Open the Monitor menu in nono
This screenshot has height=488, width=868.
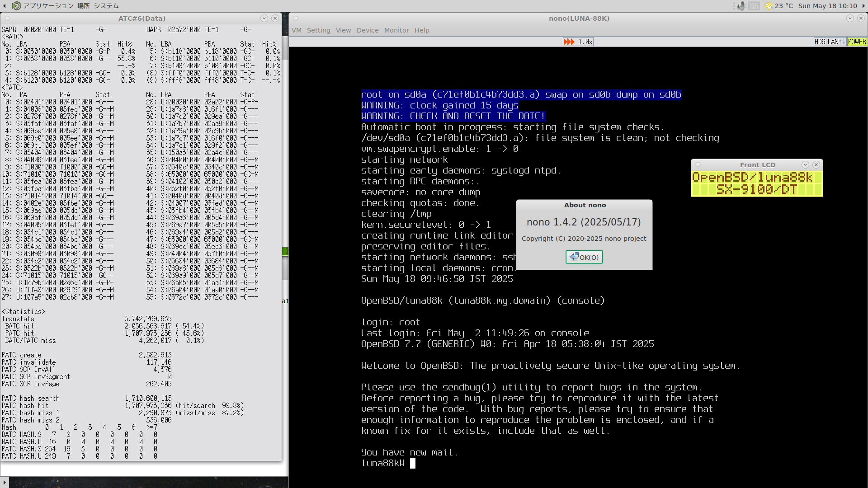pyautogui.click(x=396, y=30)
